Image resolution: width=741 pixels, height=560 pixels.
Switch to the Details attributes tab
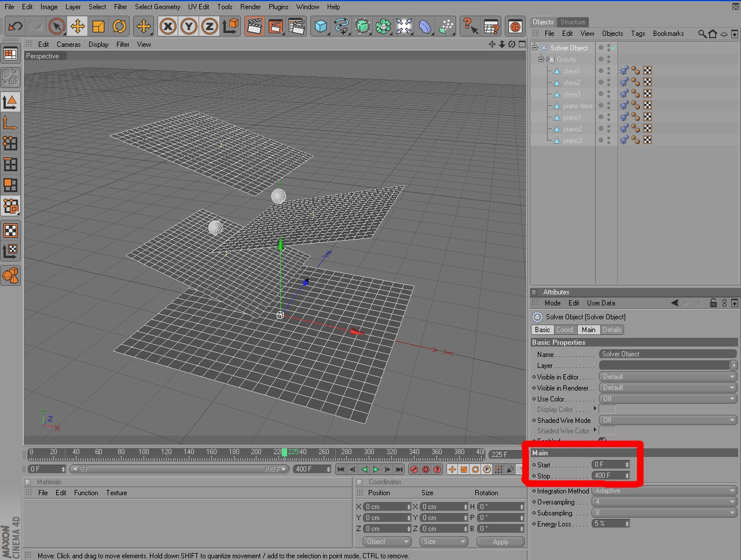click(611, 330)
